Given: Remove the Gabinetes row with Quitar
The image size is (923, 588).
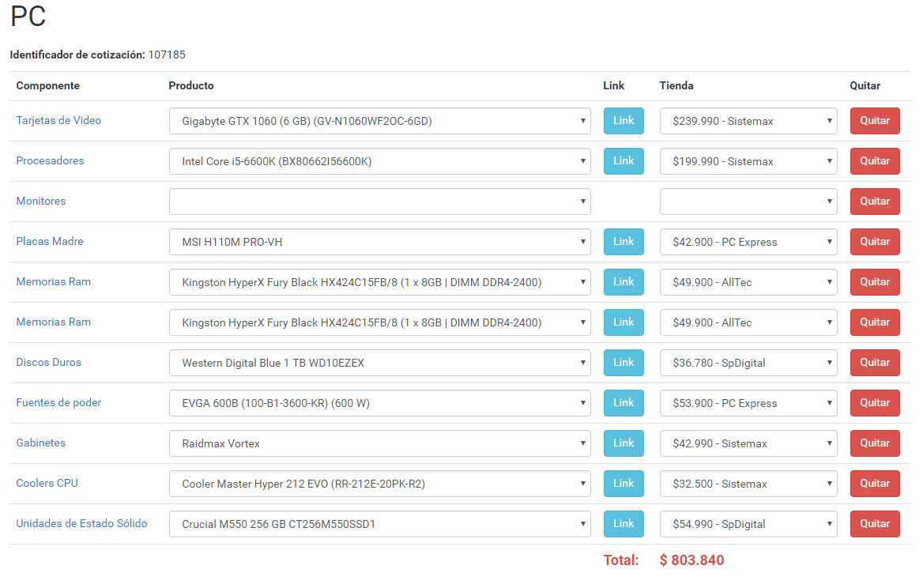Looking at the screenshot, I should coord(875,443).
